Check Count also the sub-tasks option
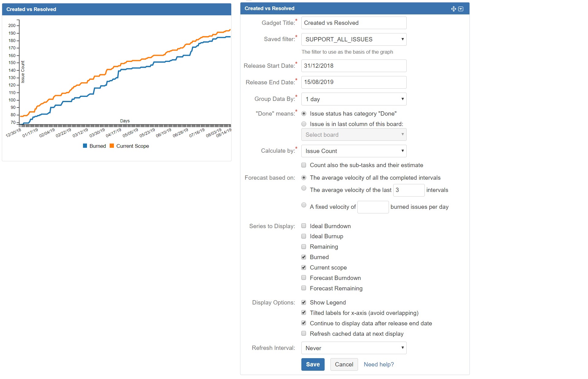 pyautogui.click(x=304, y=165)
